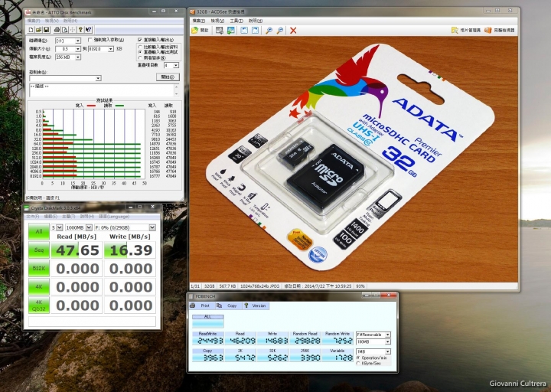Click the CrystalDiskMark title bar icon
Image resolution: width=551 pixels, height=392 pixels.
coord(27,207)
